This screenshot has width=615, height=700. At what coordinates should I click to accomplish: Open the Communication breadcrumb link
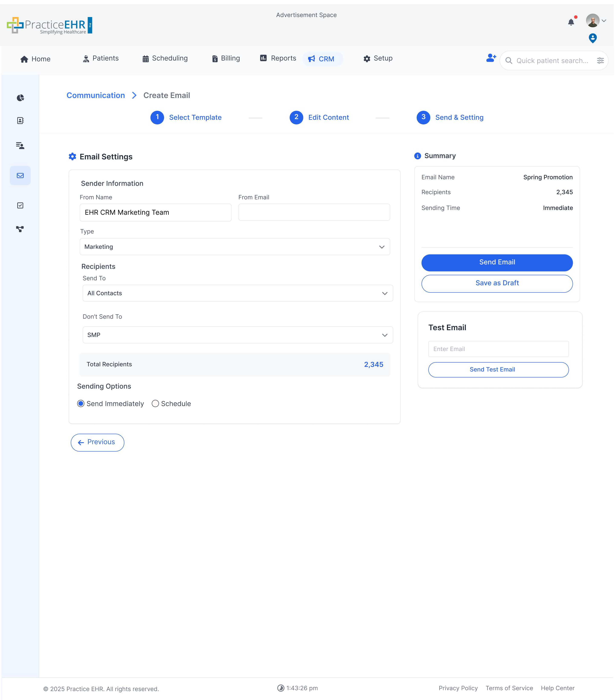point(96,95)
